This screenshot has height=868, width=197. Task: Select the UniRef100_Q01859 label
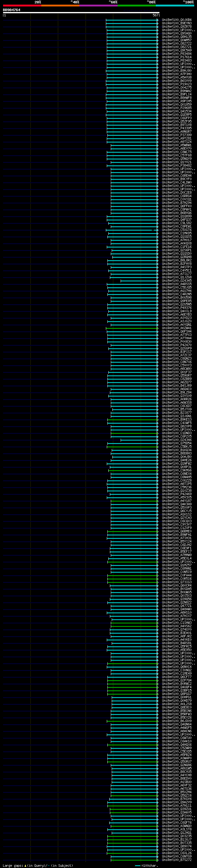(x=177, y=104)
